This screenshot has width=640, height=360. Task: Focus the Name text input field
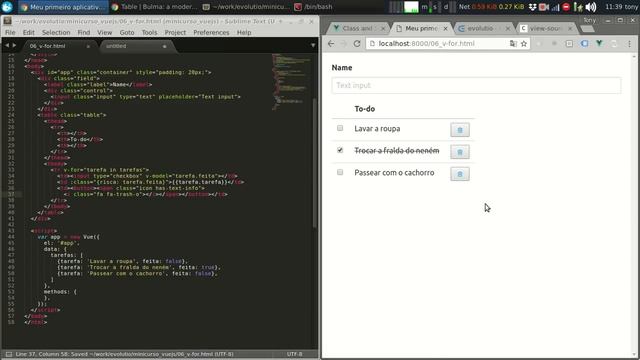(x=476, y=85)
